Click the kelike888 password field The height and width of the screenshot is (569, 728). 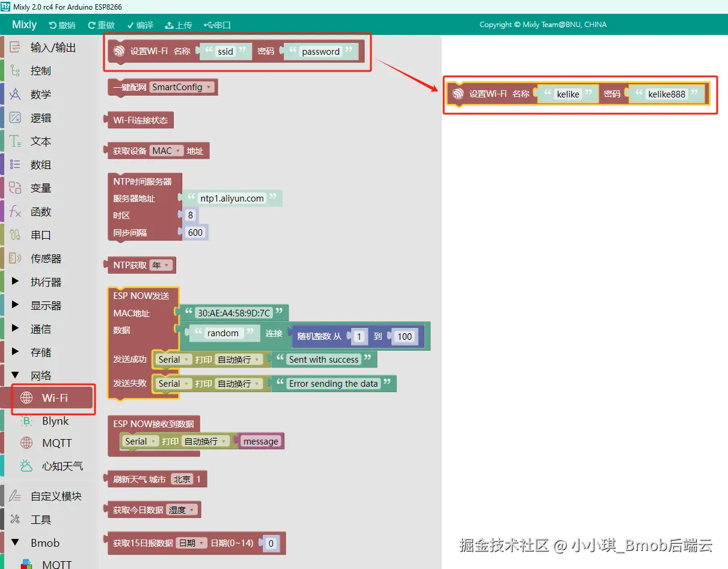pos(667,94)
